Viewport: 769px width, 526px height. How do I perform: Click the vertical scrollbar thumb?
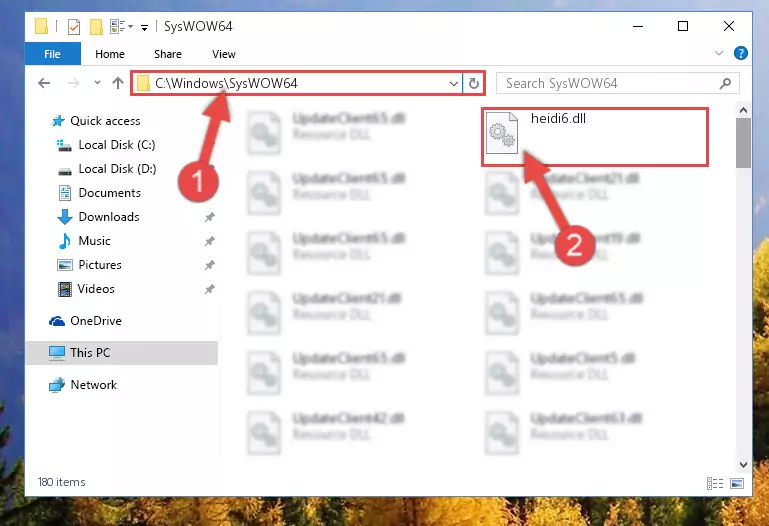tap(743, 143)
